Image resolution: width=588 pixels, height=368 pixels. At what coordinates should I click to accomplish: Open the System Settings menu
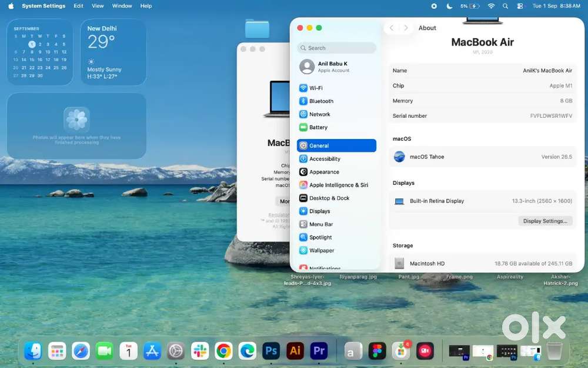pyautogui.click(x=44, y=6)
